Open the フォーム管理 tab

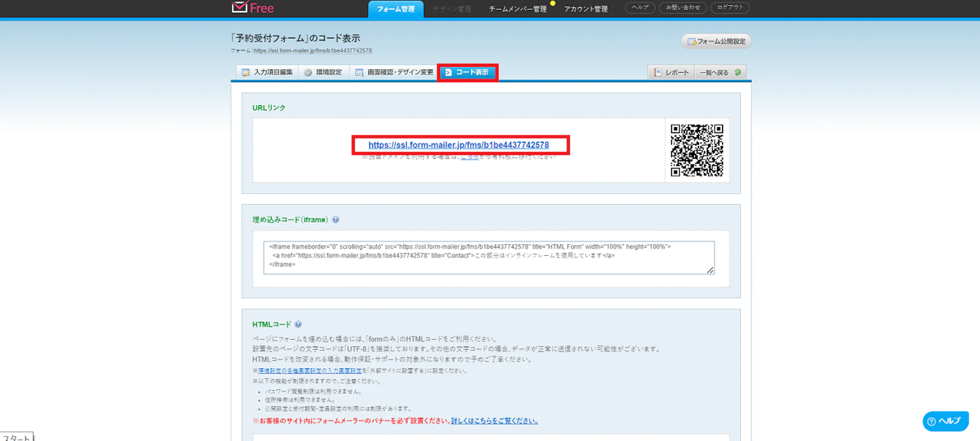[x=395, y=9]
